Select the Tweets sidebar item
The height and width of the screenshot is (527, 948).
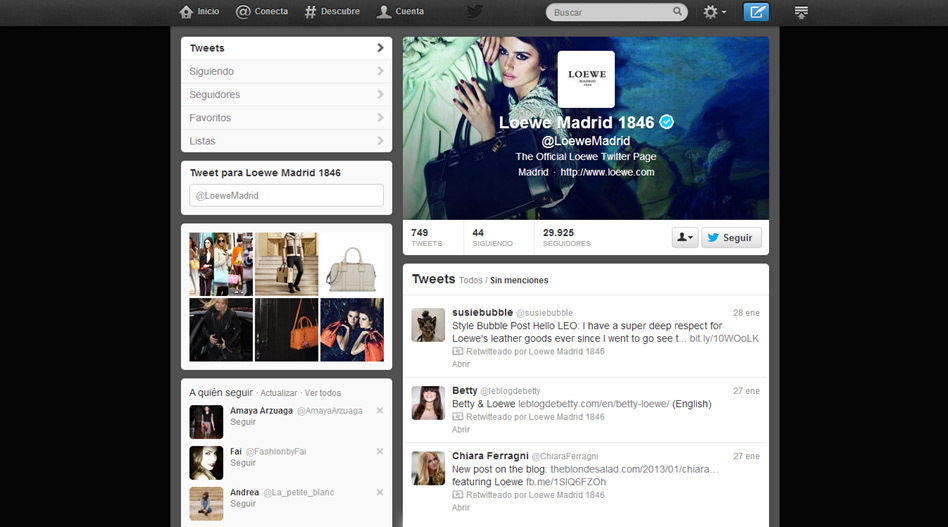[x=287, y=48]
